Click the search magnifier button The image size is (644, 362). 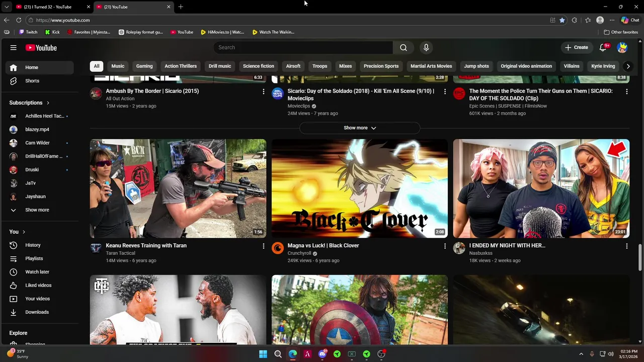click(x=404, y=47)
